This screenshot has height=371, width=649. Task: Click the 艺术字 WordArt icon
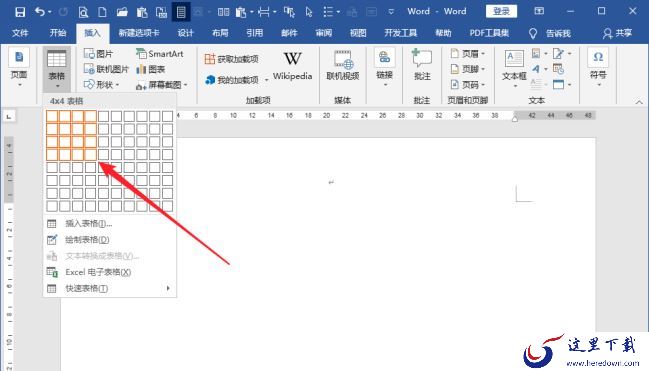coord(536,69)
